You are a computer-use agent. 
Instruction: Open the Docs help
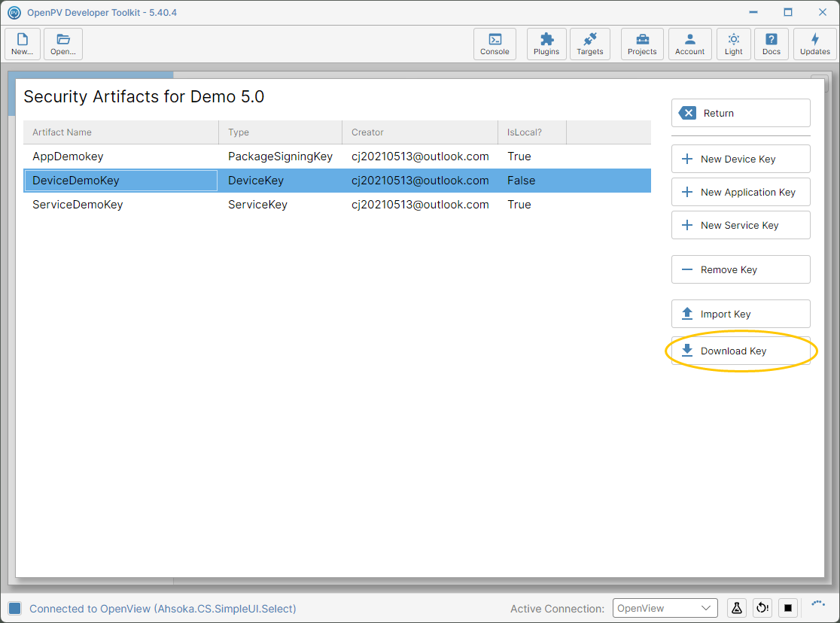772,44
